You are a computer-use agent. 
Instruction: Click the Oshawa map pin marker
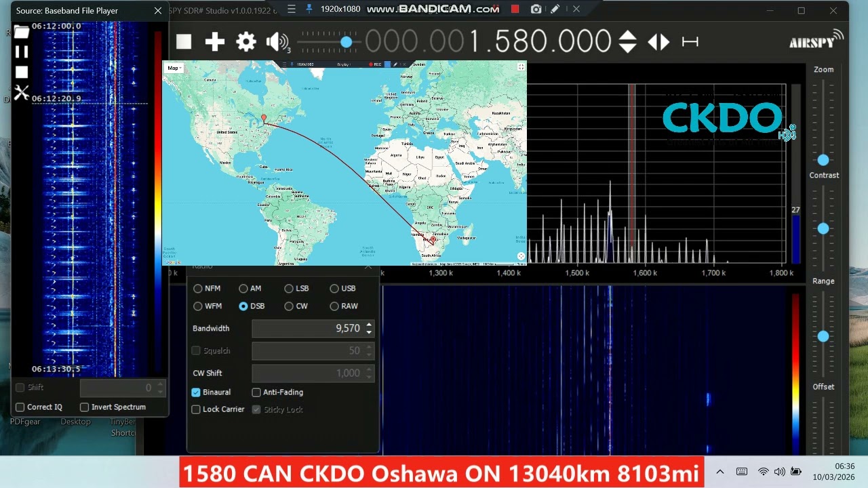[264, 119]
